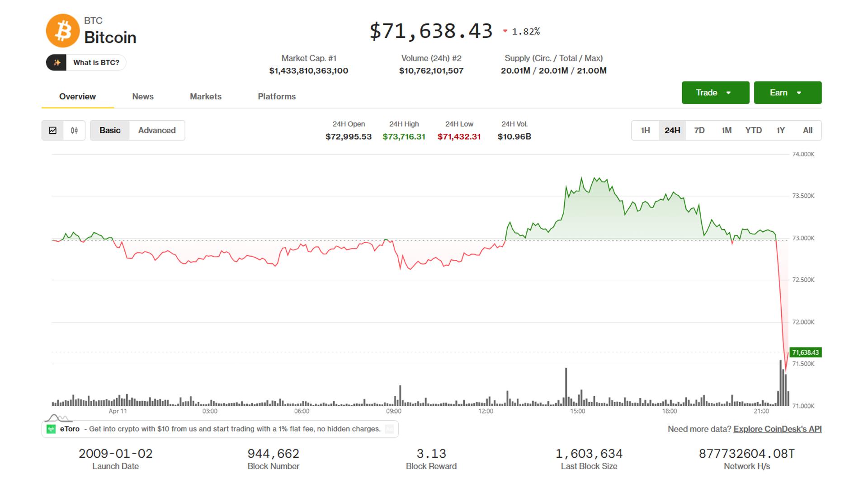
Task: Click the Bitcoin logo icon
Action: (63, 31)
